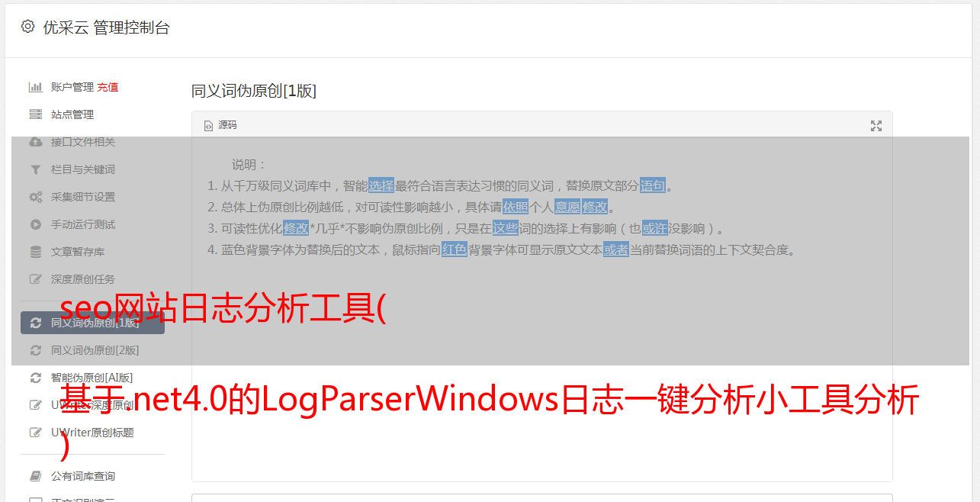Click the 站点管理 server icon
This screenshot has height=502, width=980.
click(35, 114)
